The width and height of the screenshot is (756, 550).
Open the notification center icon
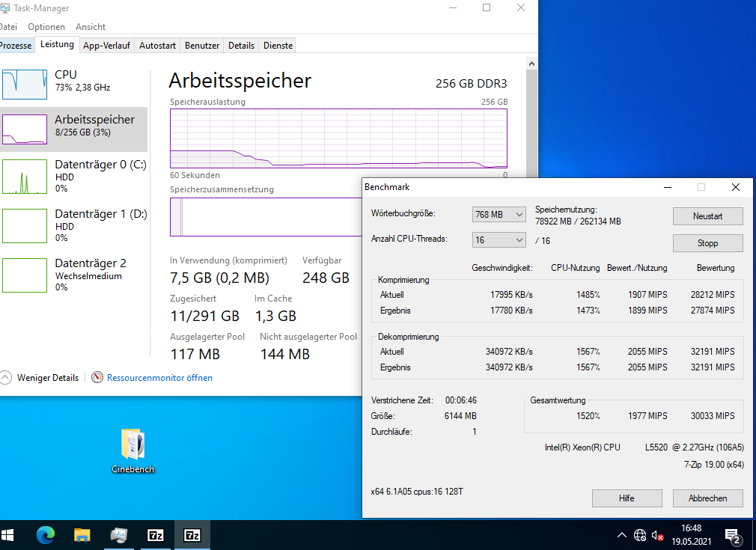point(733,536)
